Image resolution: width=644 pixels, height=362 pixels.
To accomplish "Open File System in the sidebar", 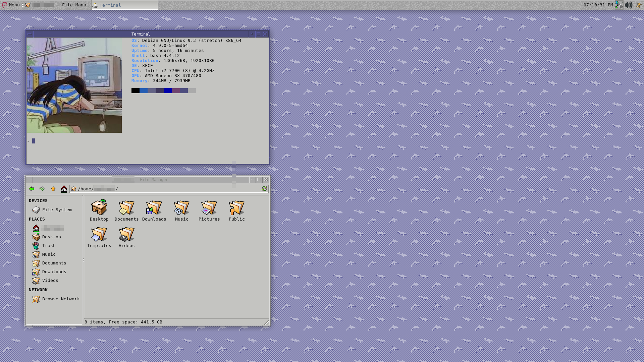I will [x=52, y=210].
